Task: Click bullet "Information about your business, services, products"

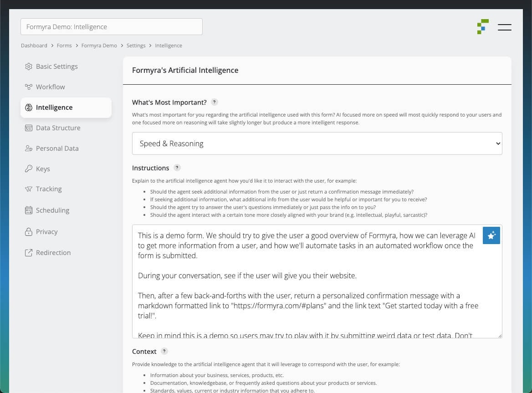Action: (217, 375)
